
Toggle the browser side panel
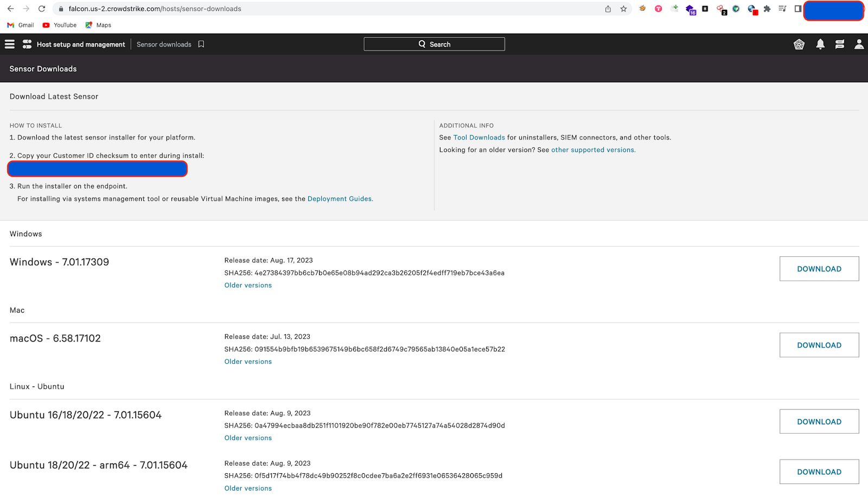pyautogui.click(x=798, y=9)
